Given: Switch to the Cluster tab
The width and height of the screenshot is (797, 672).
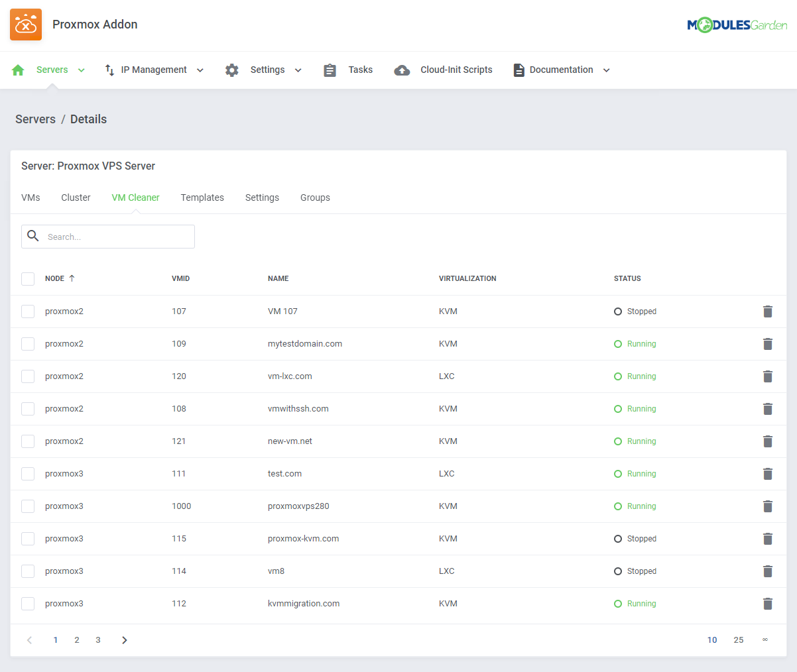Looking at the screenshot, I should [x=76, y=197].
